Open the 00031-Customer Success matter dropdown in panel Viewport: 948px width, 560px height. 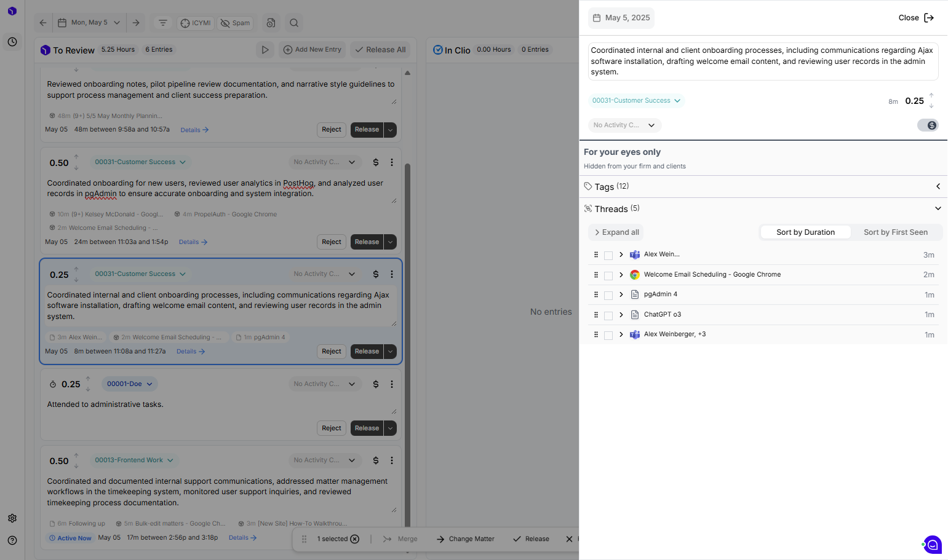tap(636, 101)
